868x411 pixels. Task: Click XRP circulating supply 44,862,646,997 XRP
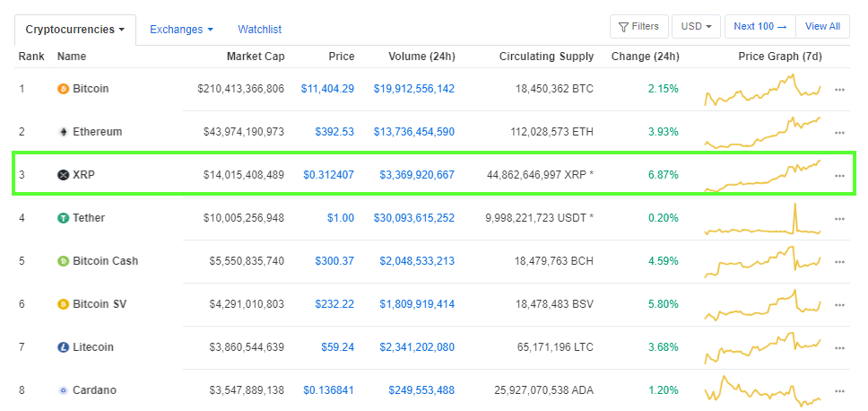[541, 175]
